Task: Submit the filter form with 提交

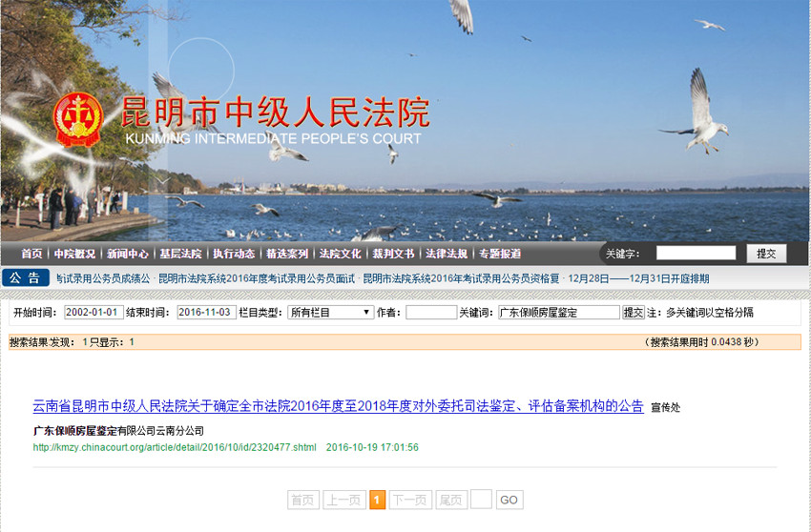Action: (x=633, y=312)
